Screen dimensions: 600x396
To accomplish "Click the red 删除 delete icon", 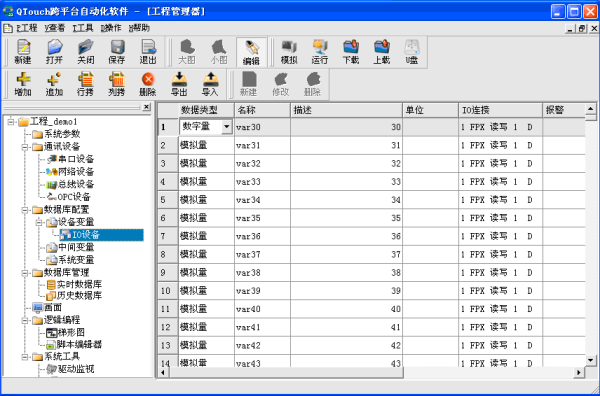I will (x=148, y=84).
